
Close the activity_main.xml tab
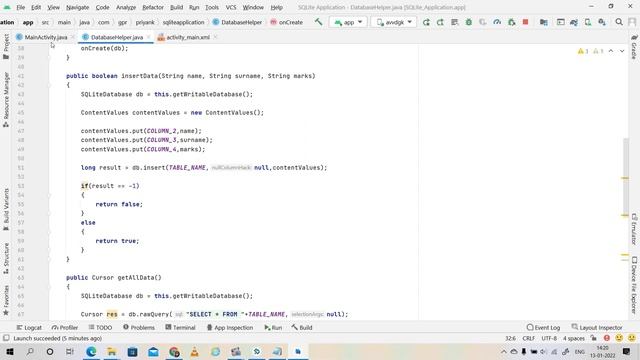[x=216, y=37]
